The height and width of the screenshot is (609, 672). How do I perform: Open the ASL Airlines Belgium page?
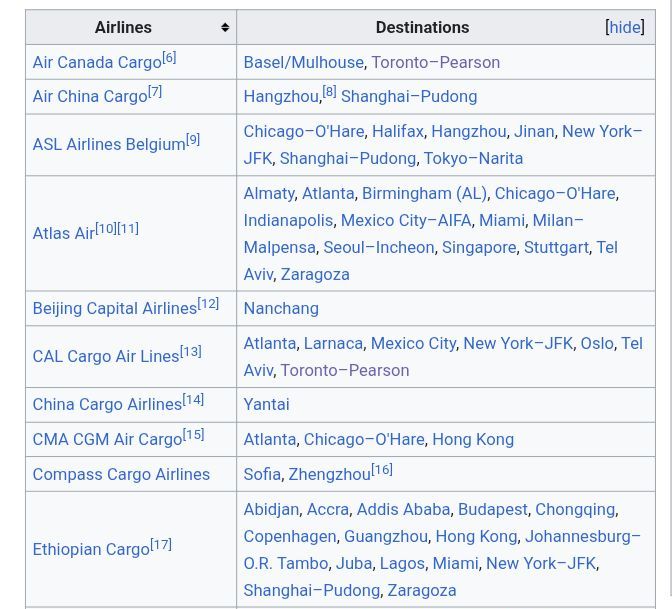tap(108, 145)
